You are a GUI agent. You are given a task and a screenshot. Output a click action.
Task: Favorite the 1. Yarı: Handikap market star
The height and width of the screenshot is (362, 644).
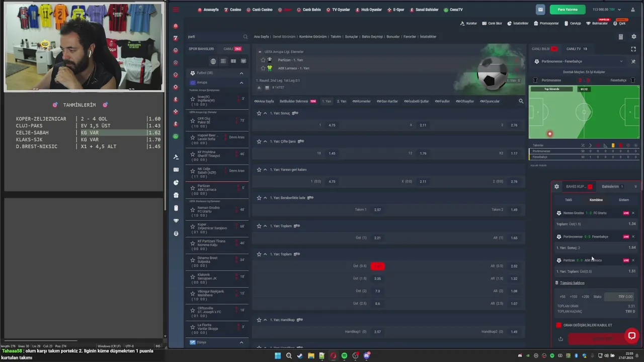click(x=259, y=320)
